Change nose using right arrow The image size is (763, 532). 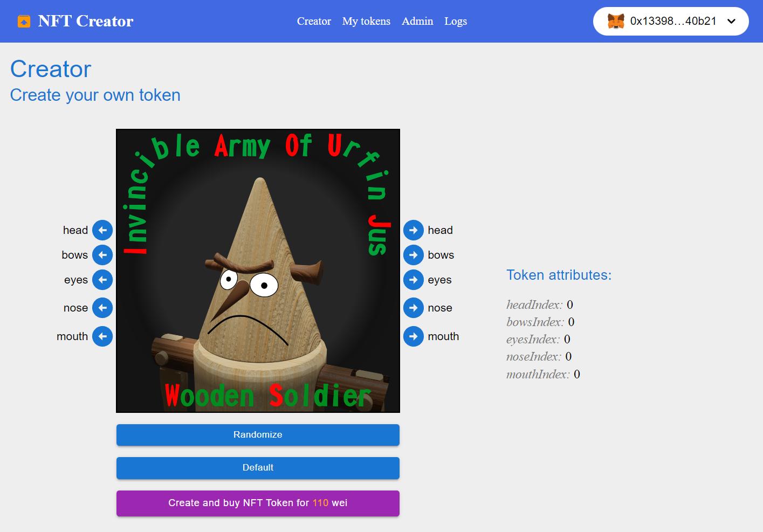(x=413, y=308)
